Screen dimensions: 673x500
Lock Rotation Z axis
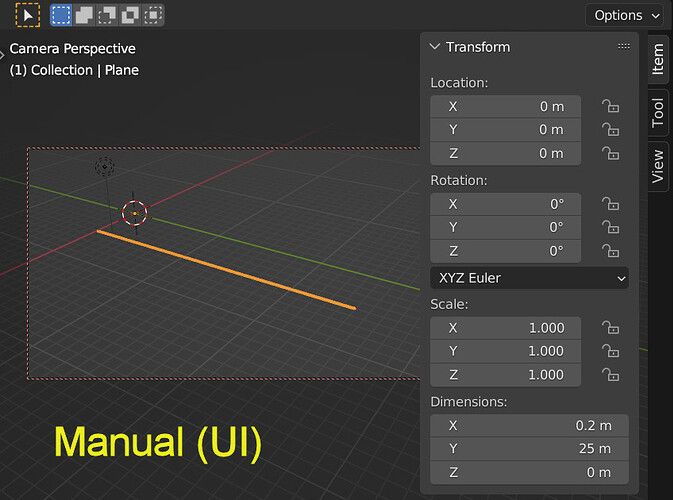610,250
